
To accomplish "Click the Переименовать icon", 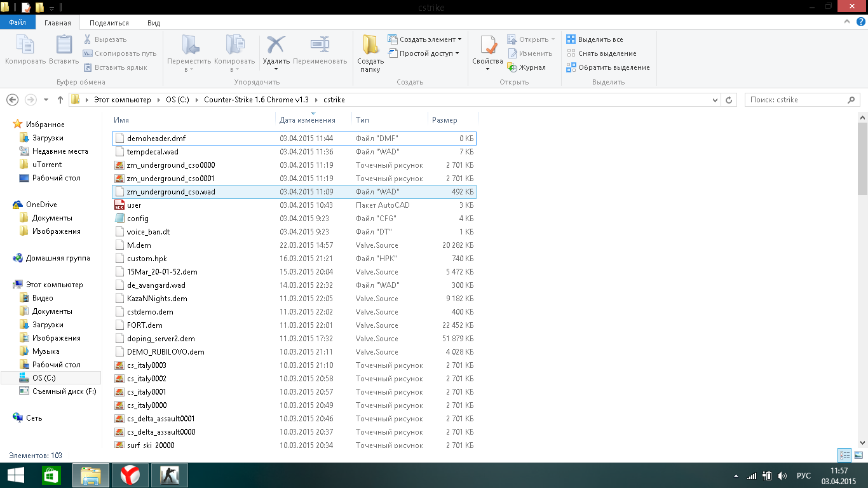I will click(x=320, y=50).
